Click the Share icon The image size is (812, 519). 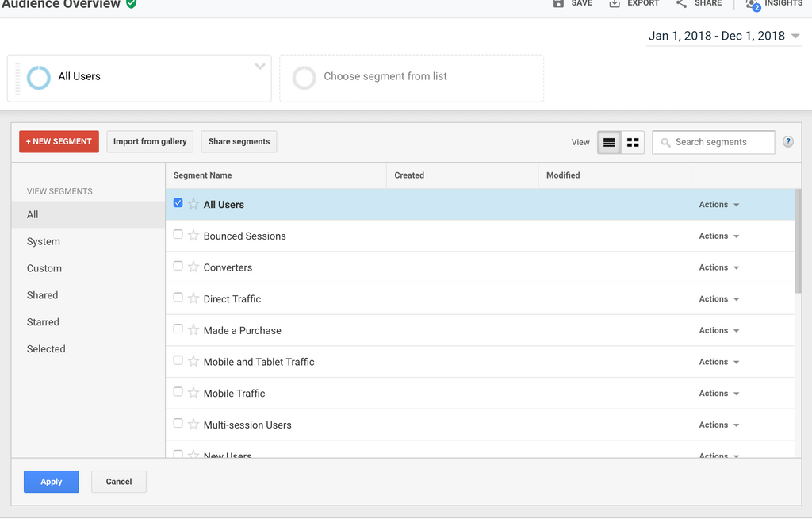tap(681, 3)
